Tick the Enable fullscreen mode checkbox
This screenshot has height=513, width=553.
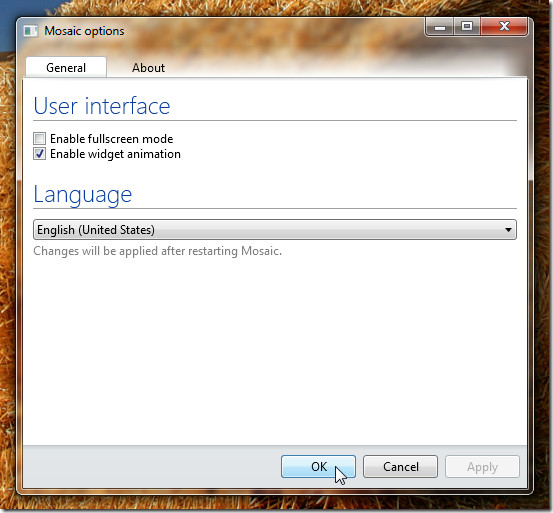point(40,139)
